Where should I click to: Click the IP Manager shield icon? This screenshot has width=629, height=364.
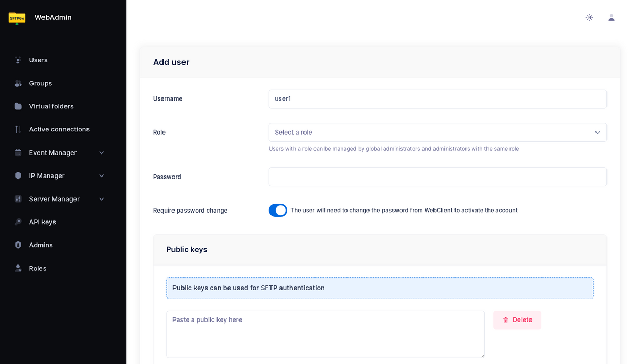point(18,176)
